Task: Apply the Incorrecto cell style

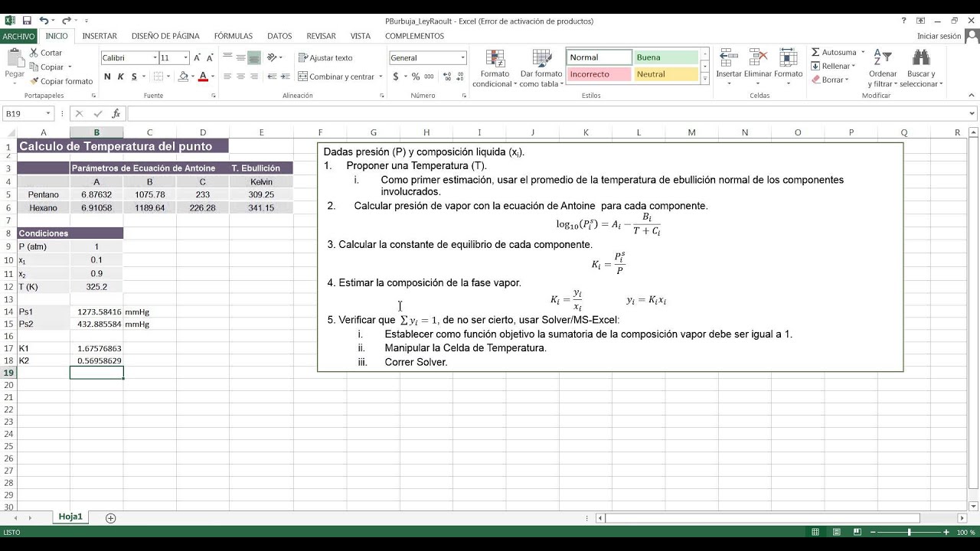Action: click(x=599, y=74)
